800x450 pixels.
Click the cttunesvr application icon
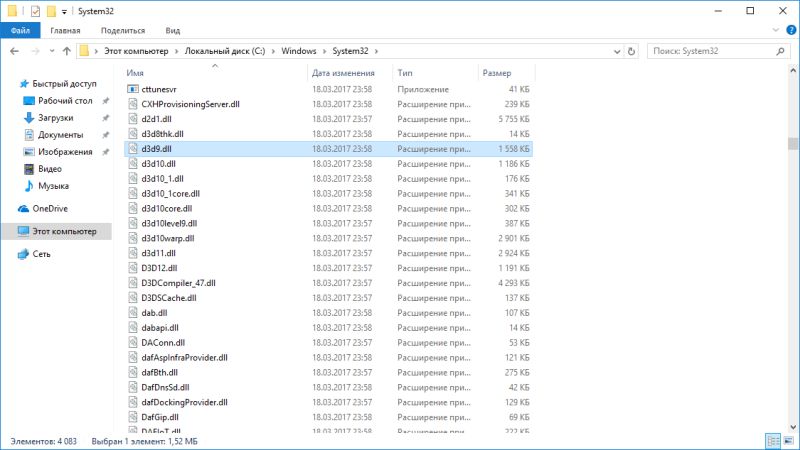click(x=133, y=89)
